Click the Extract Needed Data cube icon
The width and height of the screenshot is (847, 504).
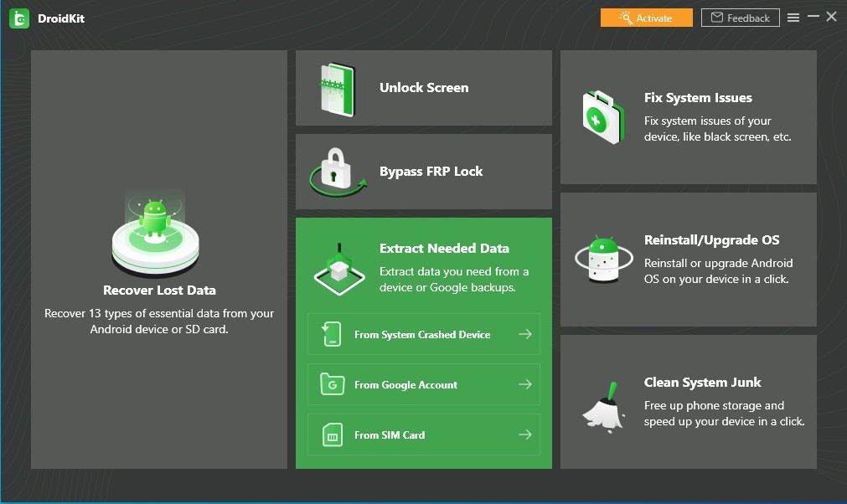tap(338, 270)
